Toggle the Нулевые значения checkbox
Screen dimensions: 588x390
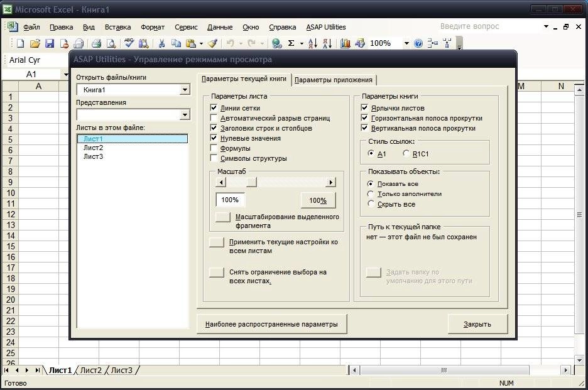tap(214, 138)
